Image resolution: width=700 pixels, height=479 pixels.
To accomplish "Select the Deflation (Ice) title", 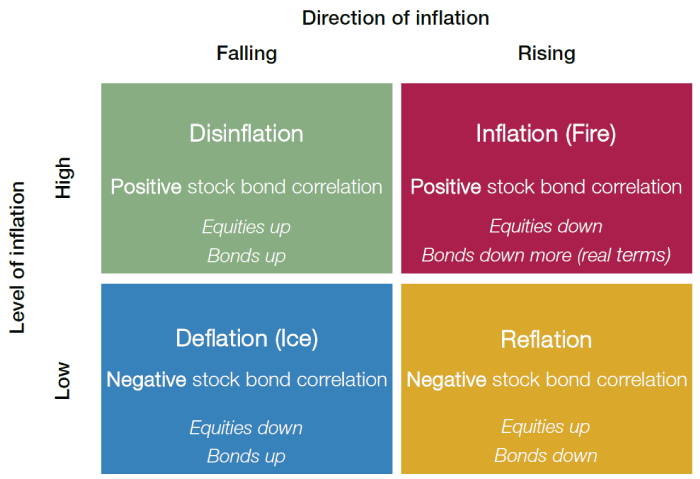I will tap(247, 338).
